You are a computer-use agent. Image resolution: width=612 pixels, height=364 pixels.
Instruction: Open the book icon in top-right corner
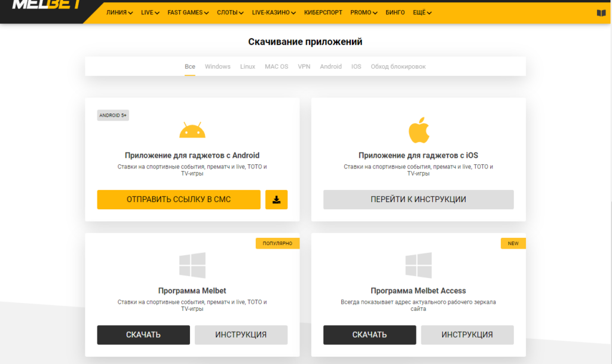601,13
